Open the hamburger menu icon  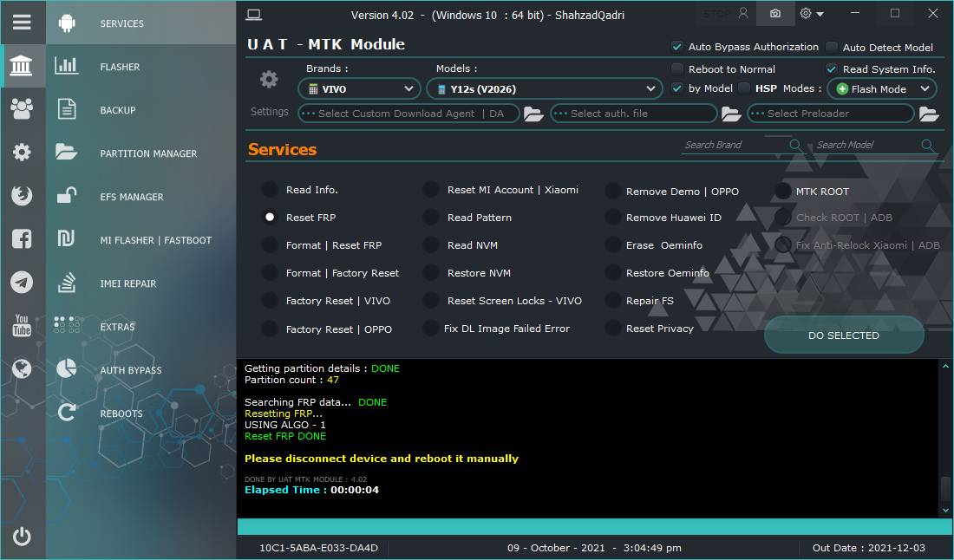22,23
